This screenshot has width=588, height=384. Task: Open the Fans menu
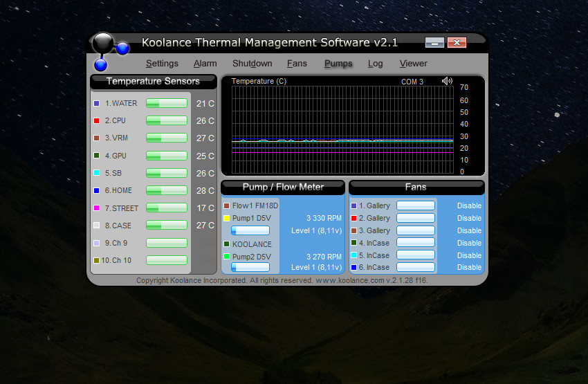[x=297, y=64]
